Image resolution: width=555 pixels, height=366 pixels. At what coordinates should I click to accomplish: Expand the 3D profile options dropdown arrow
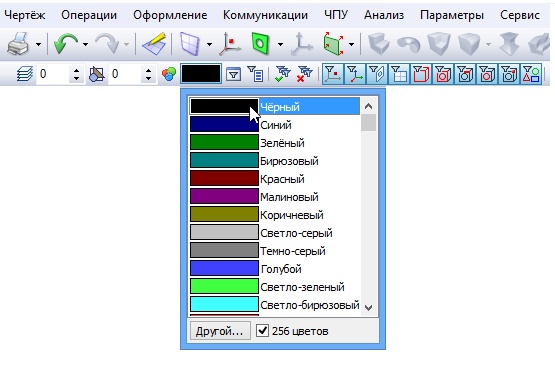(280, 44)
